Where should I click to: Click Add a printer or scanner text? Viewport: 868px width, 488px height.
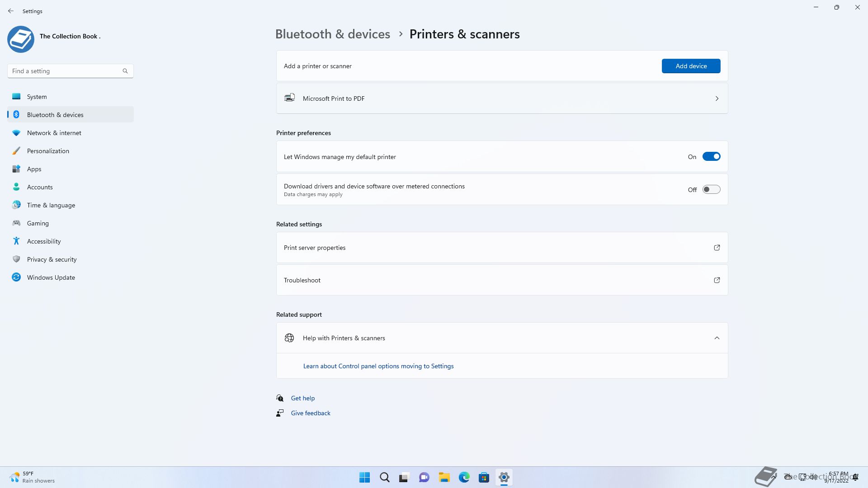pos(317,66)
